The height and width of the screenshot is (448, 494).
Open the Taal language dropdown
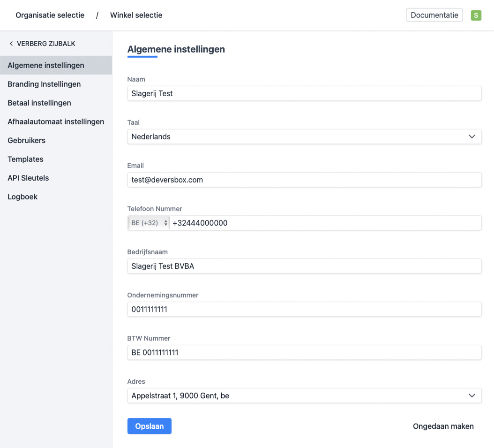304,137
